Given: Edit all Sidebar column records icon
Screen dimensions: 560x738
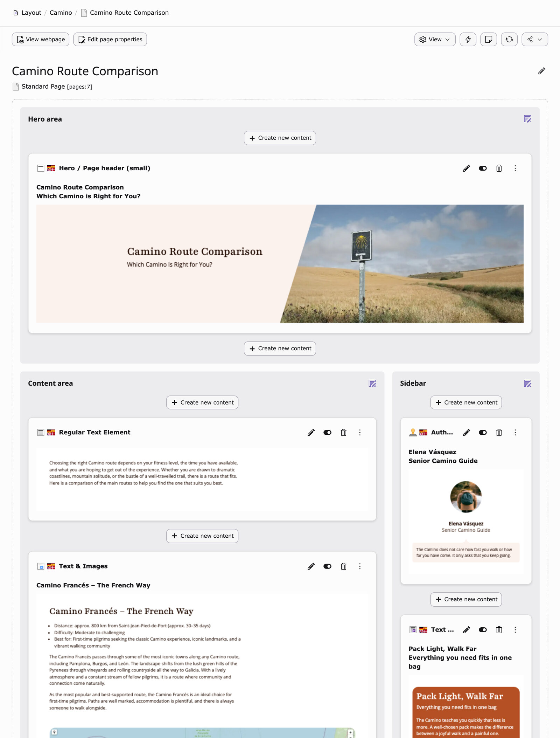Looking at the screenshot, I should pyautogui.click(x=527, y=384).
